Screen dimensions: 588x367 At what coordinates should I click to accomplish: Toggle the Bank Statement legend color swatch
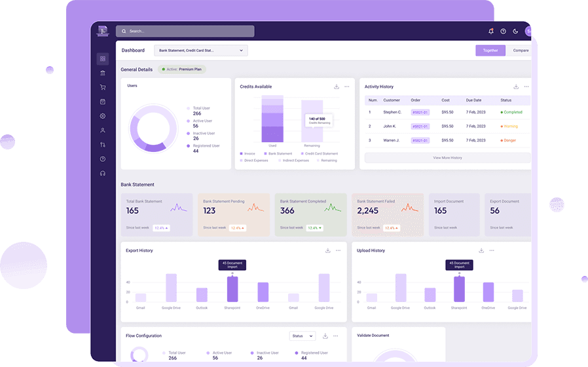(265, 153)
